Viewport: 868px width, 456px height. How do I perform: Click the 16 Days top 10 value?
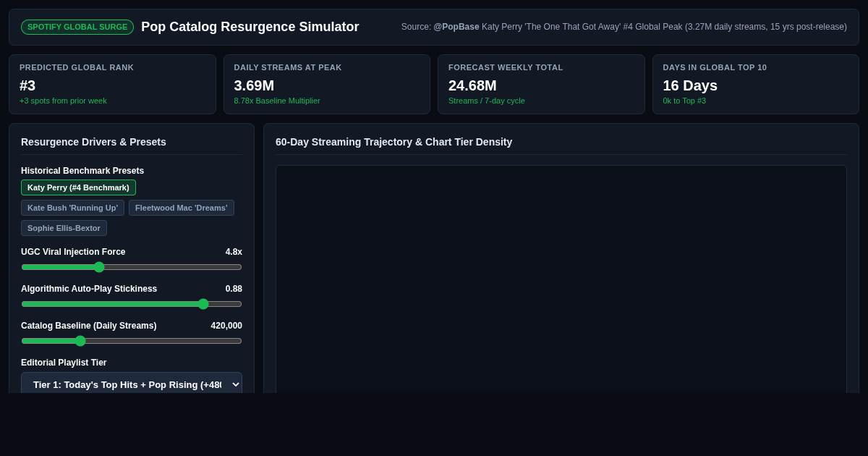(x=690, y=85)
